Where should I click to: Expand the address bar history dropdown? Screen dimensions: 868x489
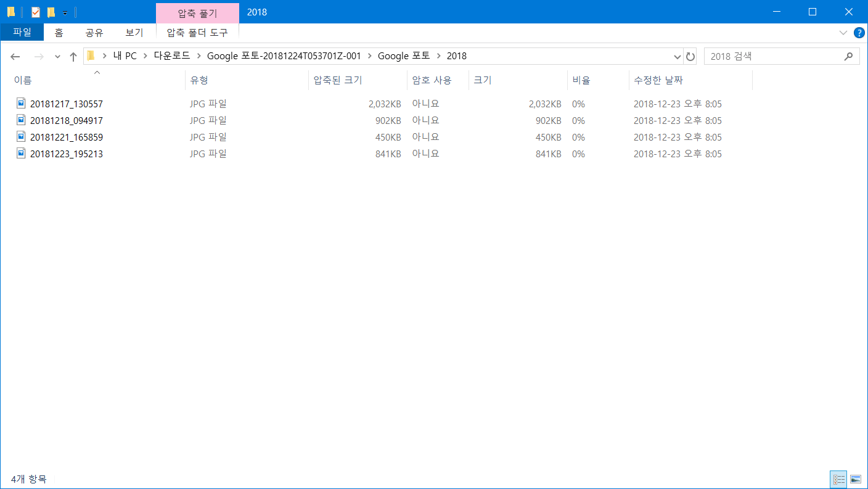(x=677, y=57)
